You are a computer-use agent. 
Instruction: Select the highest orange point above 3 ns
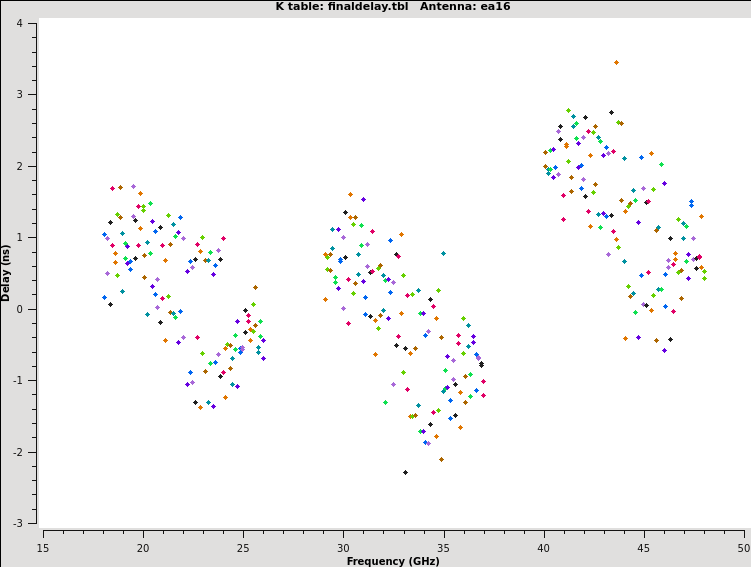point(616,62)
